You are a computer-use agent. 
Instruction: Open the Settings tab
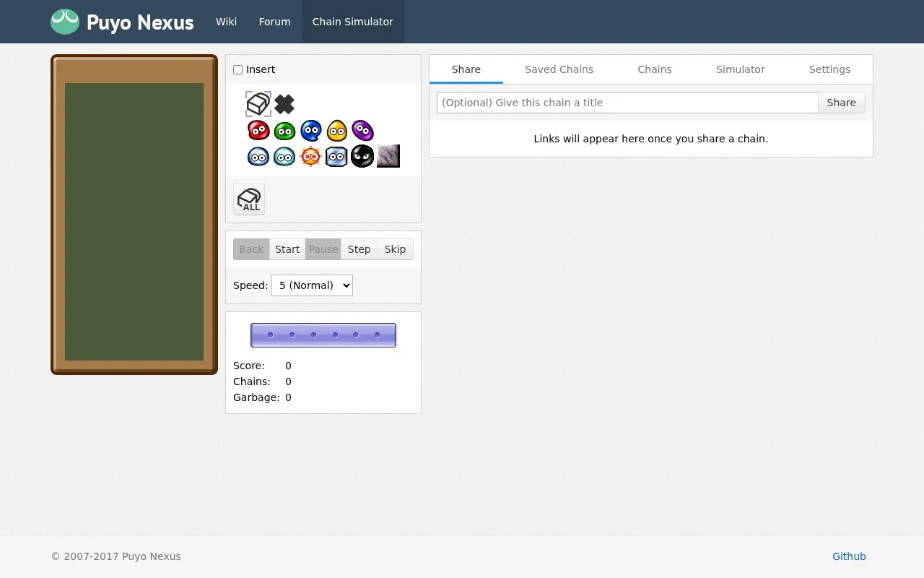tap(829, 69)
